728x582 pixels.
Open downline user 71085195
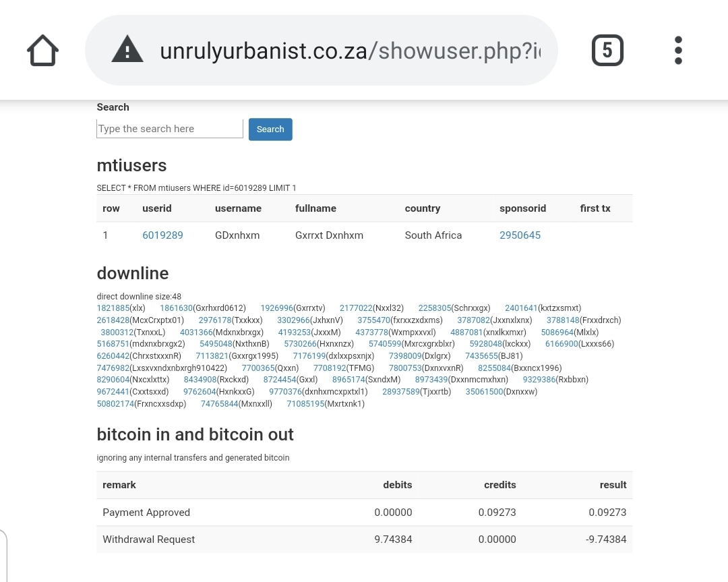tap(305, 404)
